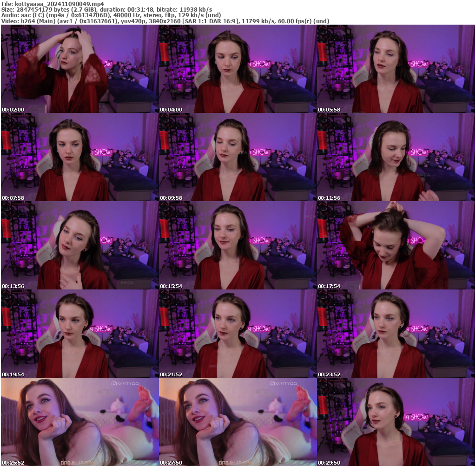Click the 00:05:58 preview frame
This screenshot has width=476, height=466.
395,67
